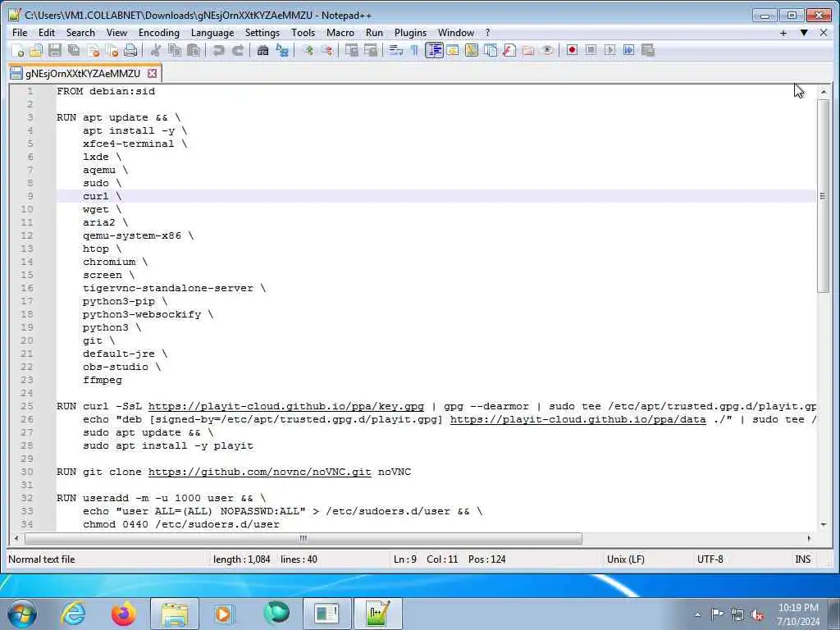
Task: Click the Normal text file status label
Action: tap(42, 559)
